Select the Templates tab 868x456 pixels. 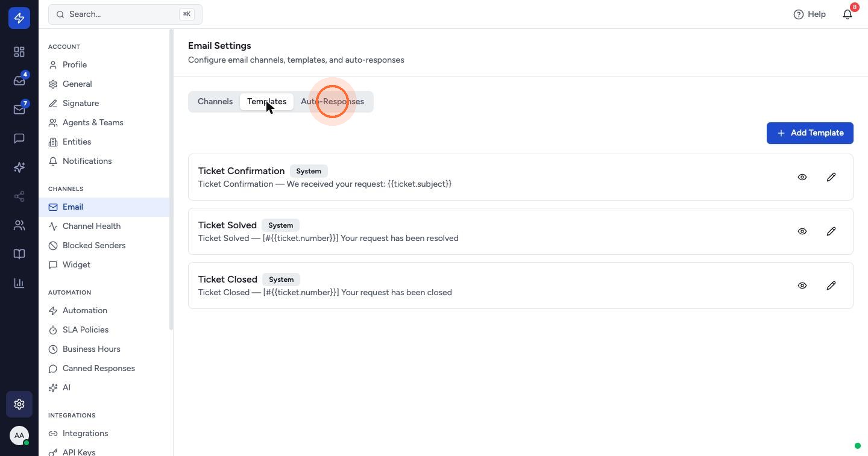click(266, 101)
